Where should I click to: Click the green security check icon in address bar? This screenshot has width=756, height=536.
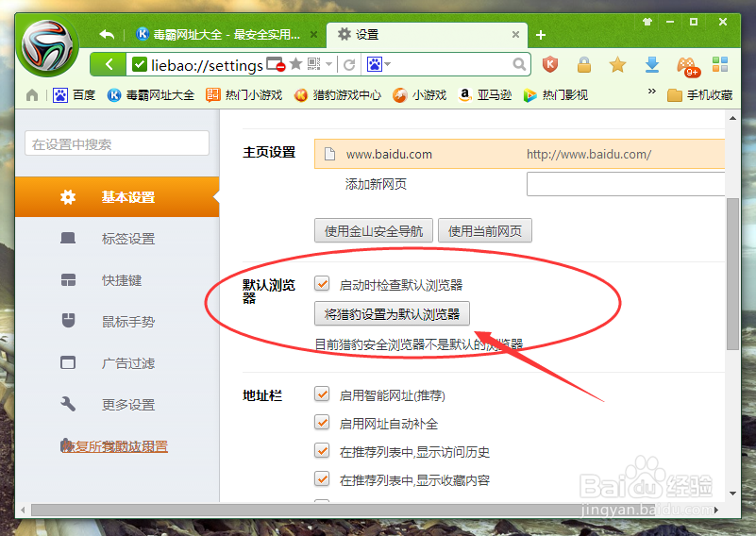click(x=140, y=64)
